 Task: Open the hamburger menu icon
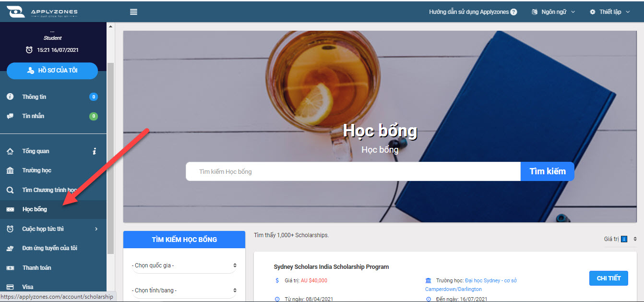(134, 12)
